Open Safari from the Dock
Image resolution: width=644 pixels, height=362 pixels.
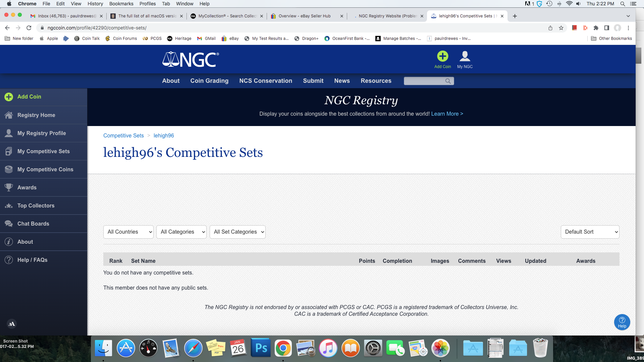point(193,348)
